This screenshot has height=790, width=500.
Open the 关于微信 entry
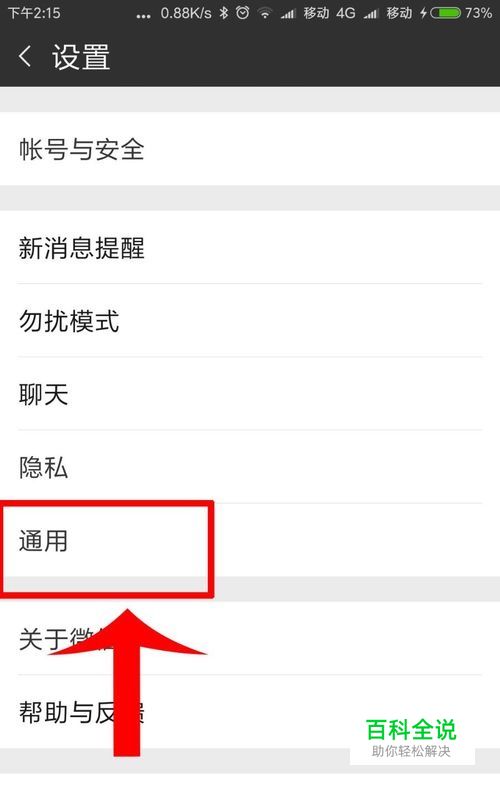coord(250,638)
